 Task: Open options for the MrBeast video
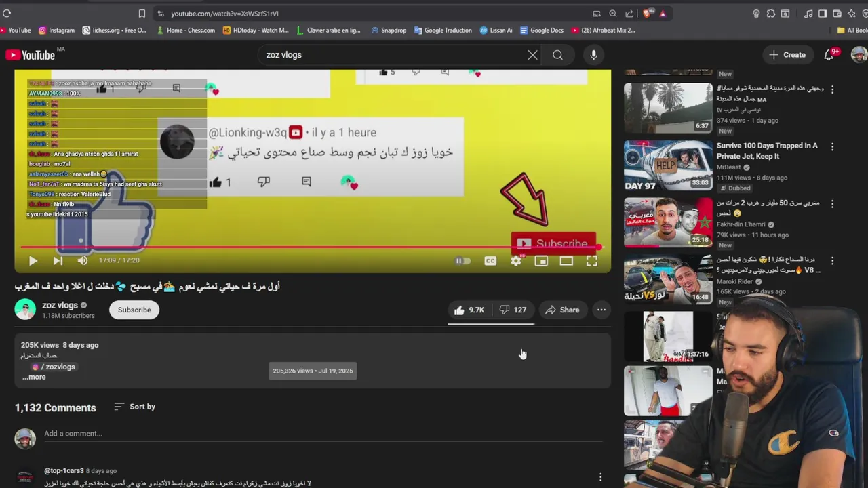(x=832, y=146)
